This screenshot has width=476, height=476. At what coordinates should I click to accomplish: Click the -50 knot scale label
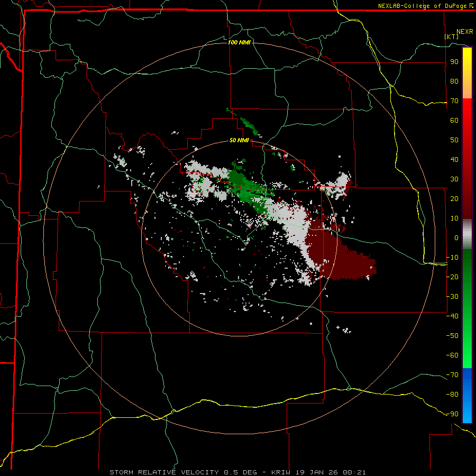point(452,336)
